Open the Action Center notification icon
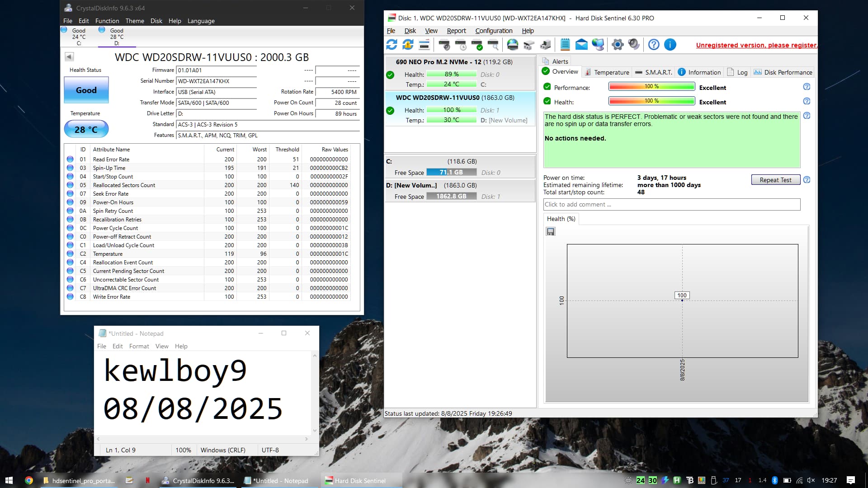This screenshot has height=488, width=868. [x=850, y=480]
